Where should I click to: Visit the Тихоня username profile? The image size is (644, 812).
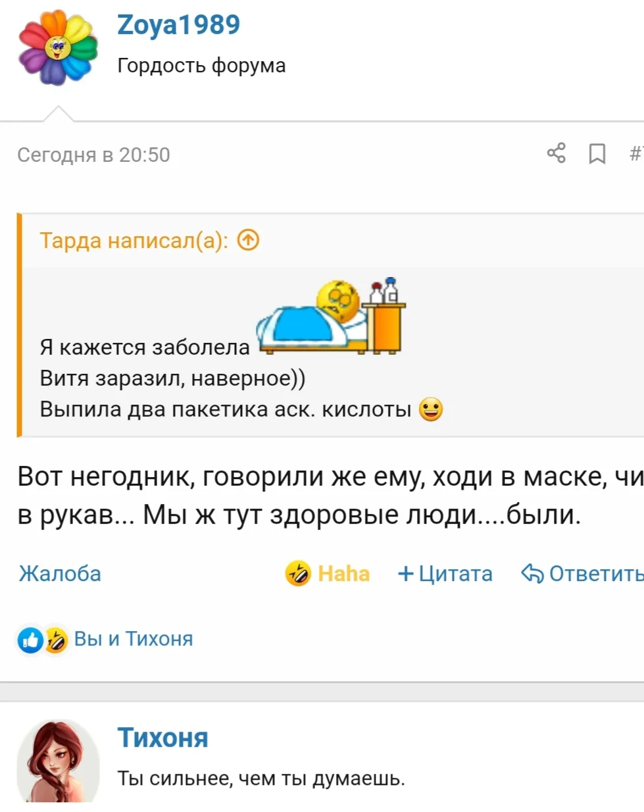point(162,738)
